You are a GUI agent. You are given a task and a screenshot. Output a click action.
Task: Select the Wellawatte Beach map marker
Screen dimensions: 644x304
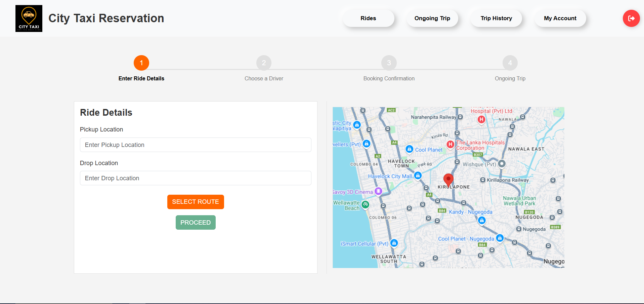(366, 204)
